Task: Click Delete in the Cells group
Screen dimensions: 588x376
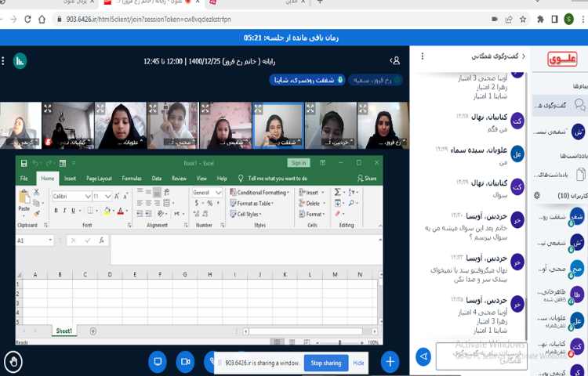Action: 311,203
